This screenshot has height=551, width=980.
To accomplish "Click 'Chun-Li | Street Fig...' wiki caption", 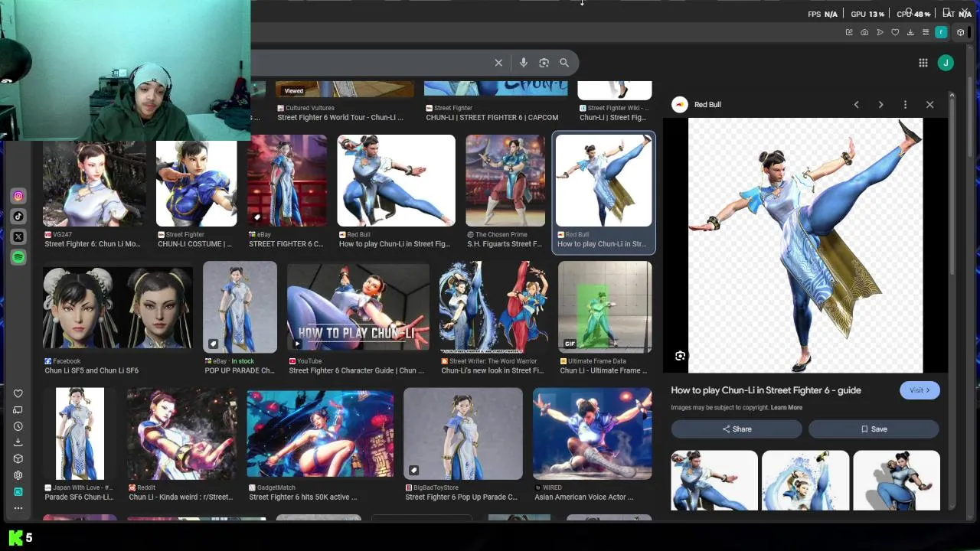I will click(612, 118).
